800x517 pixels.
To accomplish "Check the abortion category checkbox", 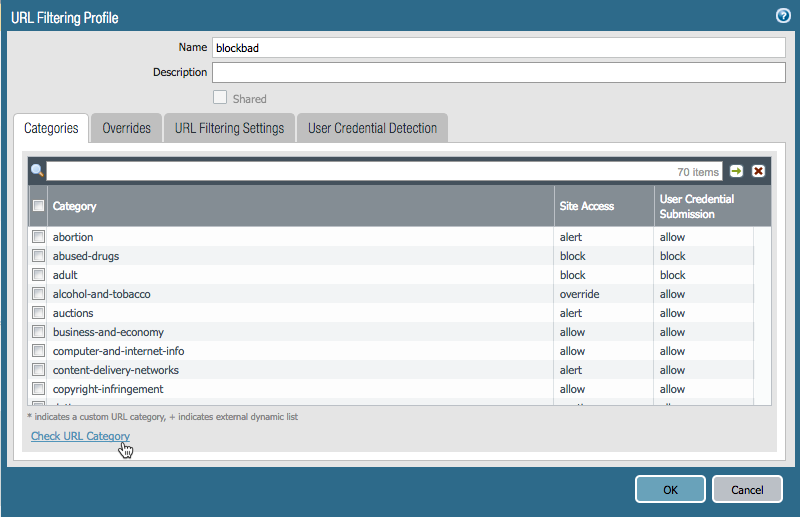I will coord(39,237).
